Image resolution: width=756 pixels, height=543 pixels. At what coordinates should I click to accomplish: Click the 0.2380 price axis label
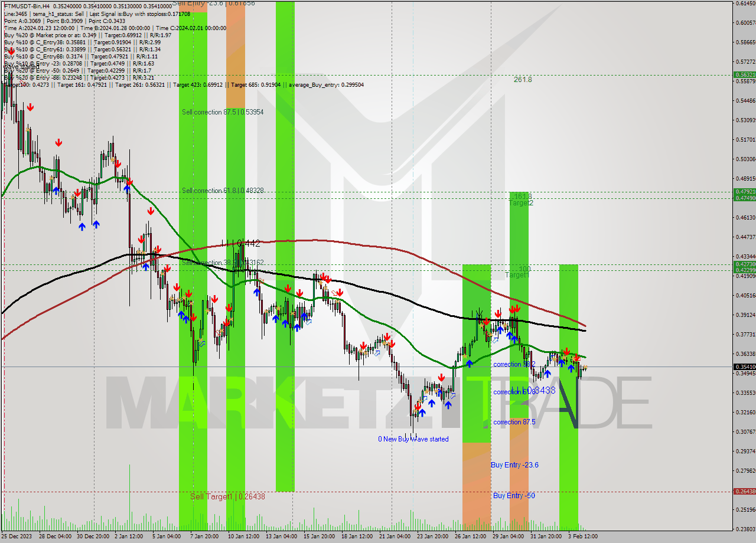745,529
